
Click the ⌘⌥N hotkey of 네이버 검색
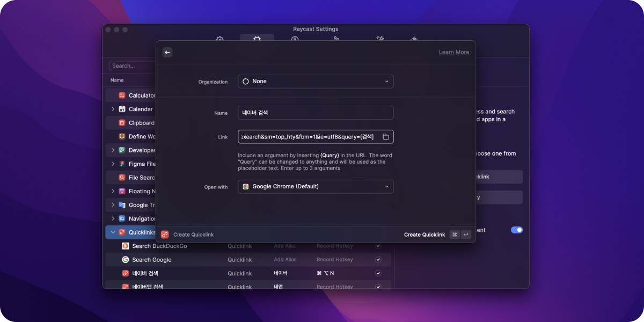click(x=325, y=273)
